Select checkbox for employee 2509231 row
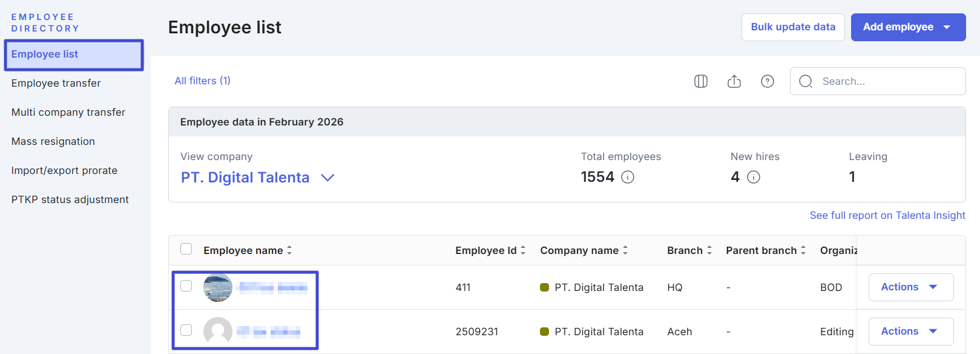Viewport: 980px width, 354px height. pyautogui.click(x=186, y=330)
